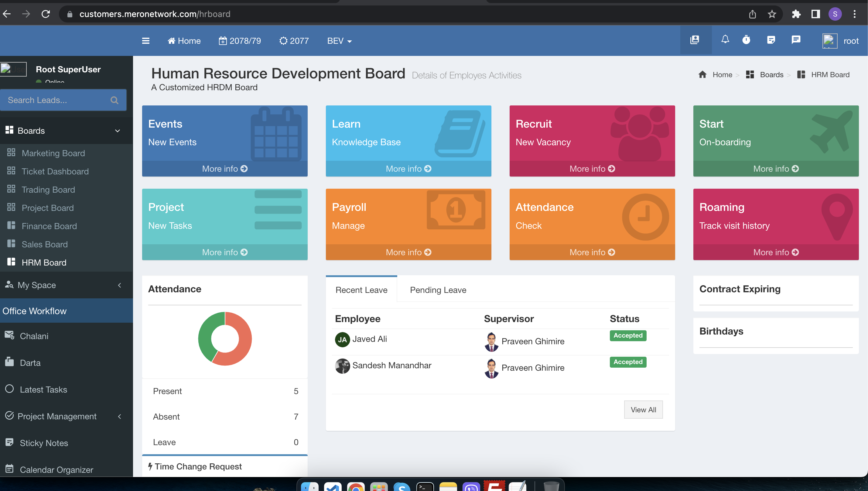Open More info on Payroll card

tap(408, 252)
